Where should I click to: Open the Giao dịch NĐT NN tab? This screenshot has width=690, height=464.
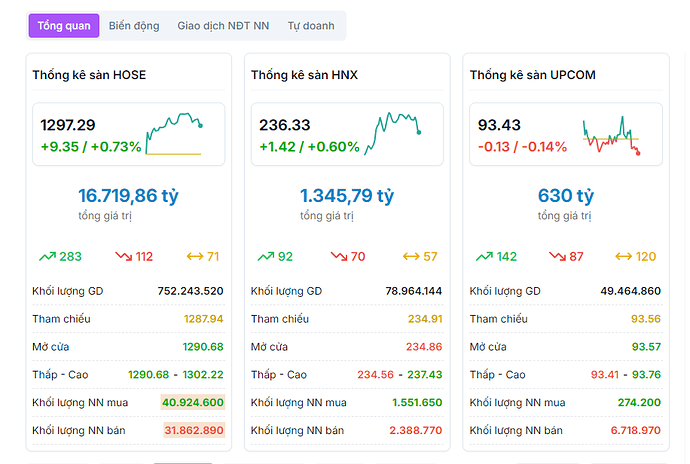pyautogui.click(x=224, y=26)
